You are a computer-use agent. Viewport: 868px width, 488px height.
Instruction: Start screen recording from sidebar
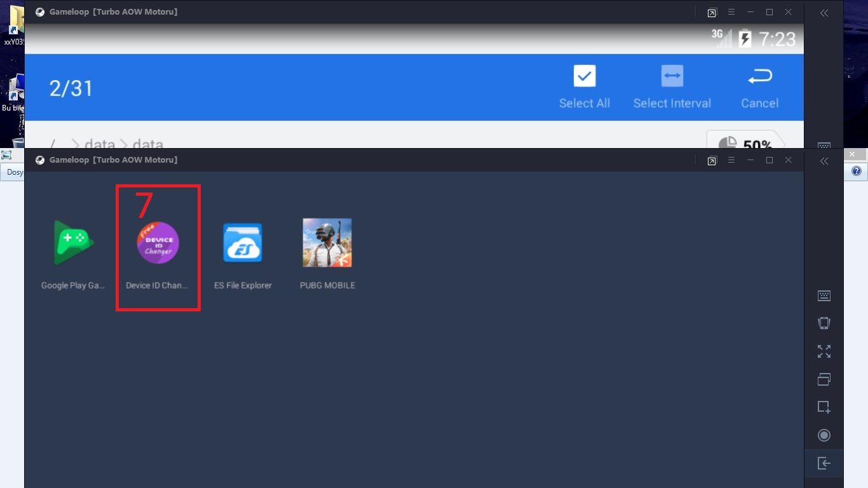824,435
